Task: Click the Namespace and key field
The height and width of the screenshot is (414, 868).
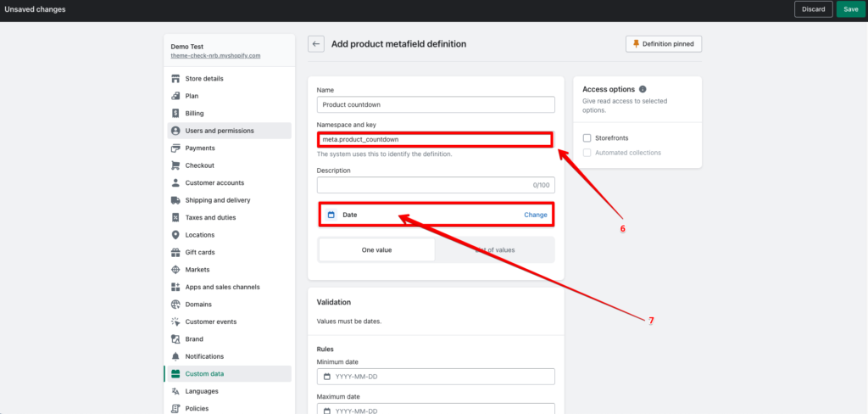Action: [435, 139]
